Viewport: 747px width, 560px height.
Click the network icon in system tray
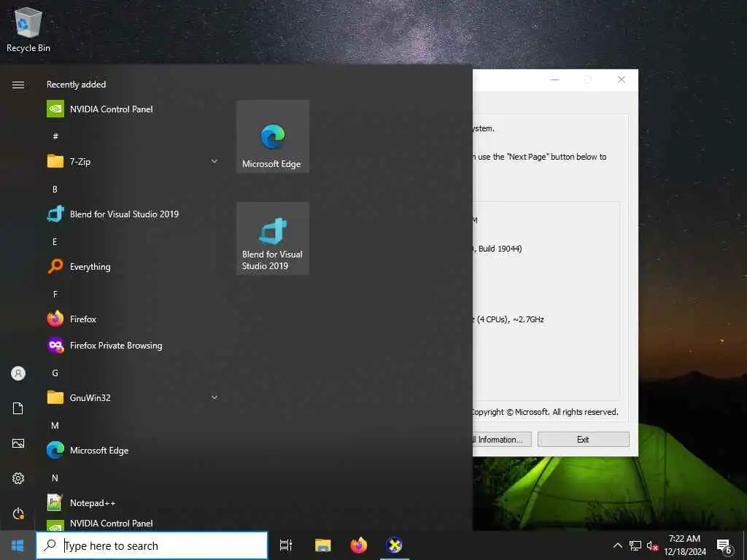635,545
